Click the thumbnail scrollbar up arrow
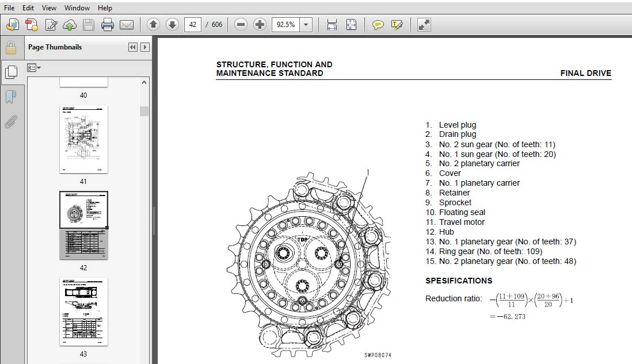 144,83
